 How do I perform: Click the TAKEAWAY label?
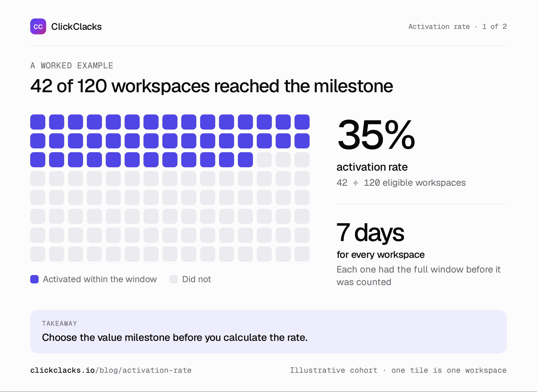pyautogui.click(x=59, y=323)
